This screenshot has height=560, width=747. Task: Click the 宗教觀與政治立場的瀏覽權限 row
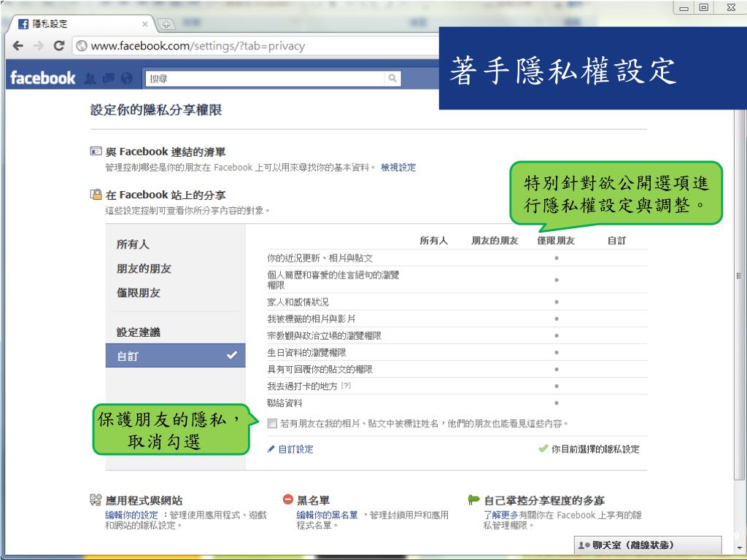(x=457, y=335)
